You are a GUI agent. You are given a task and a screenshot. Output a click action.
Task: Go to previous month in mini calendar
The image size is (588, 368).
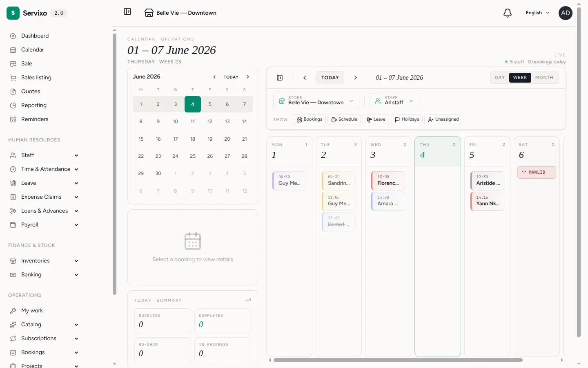[x=214, y=77]
